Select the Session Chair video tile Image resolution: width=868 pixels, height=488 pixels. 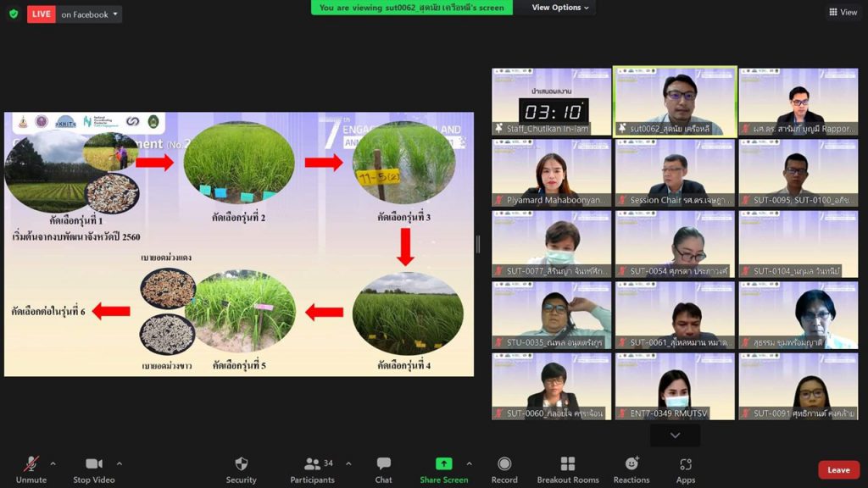click(675, 173)
